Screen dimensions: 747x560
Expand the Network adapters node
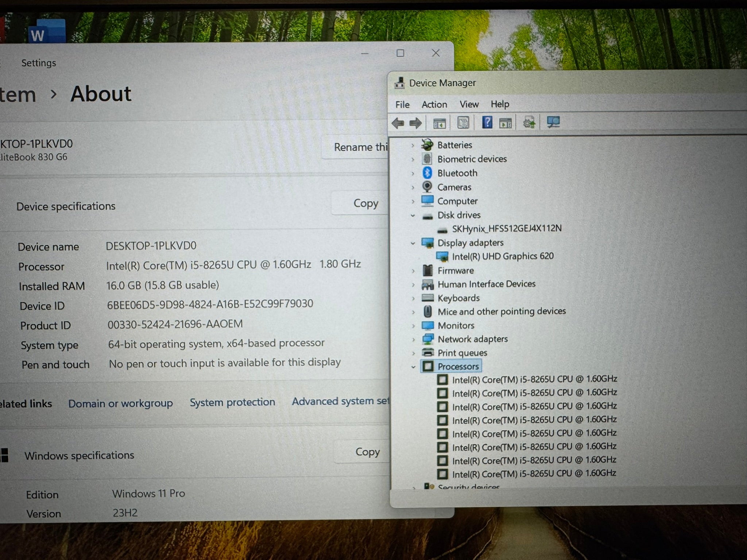(413, 340)
